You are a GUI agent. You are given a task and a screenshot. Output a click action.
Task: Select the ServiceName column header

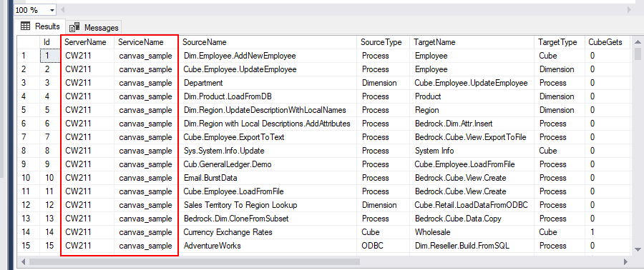point(147,42)
